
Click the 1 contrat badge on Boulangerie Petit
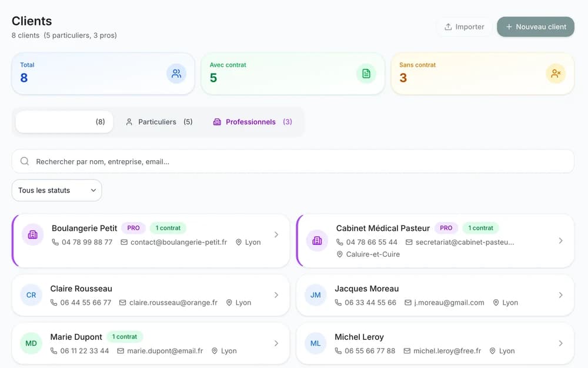coord(168,228)
